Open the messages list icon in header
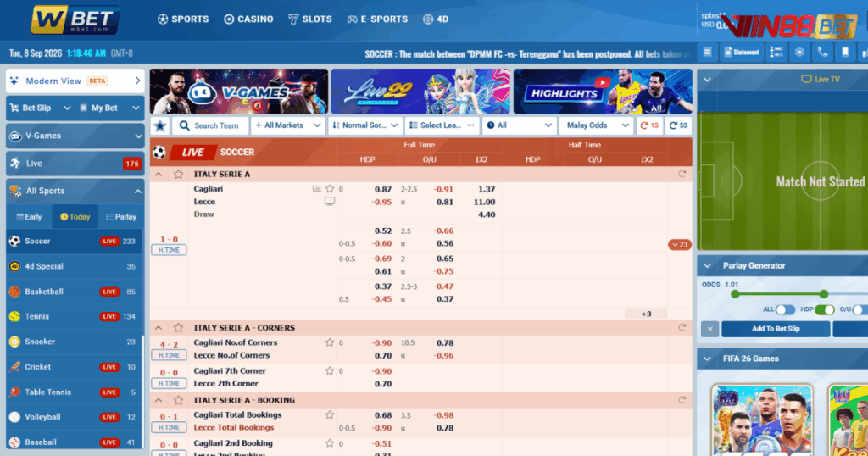 click(x=707, y=53)
